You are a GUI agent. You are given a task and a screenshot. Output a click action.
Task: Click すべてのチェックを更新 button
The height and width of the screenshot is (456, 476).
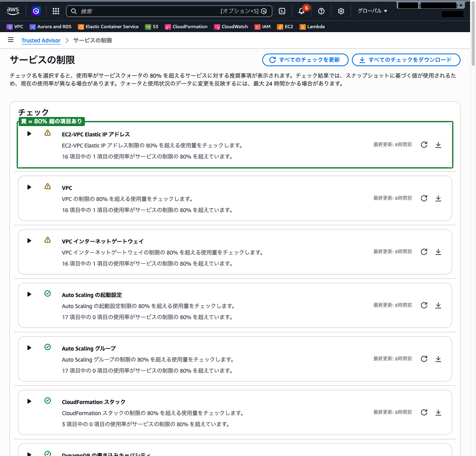pyautogui.click(x=305, y=60)
